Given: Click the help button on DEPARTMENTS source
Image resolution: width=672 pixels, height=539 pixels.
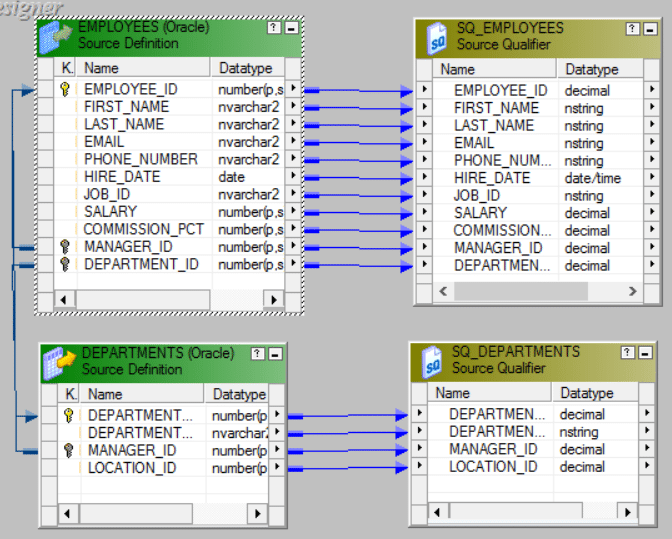Looking at the screenshot, I should click(258, 353).
